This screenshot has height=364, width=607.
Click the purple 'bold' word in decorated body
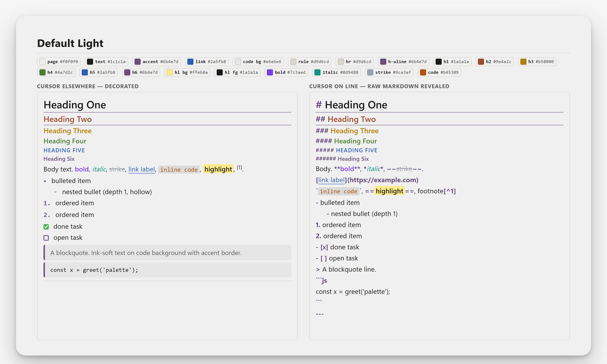point(82,169)
